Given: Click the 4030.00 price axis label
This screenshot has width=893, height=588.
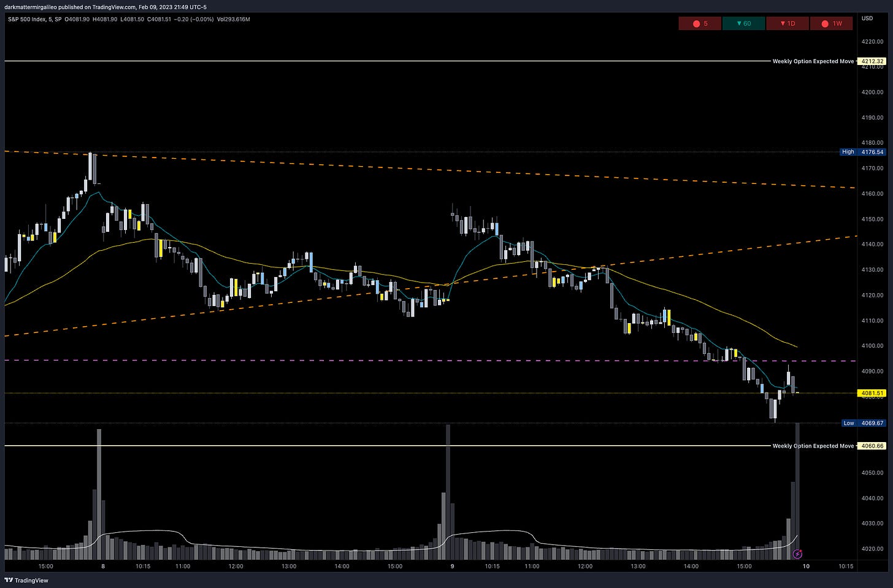Looking at the screenshot, I should (872, 524).
